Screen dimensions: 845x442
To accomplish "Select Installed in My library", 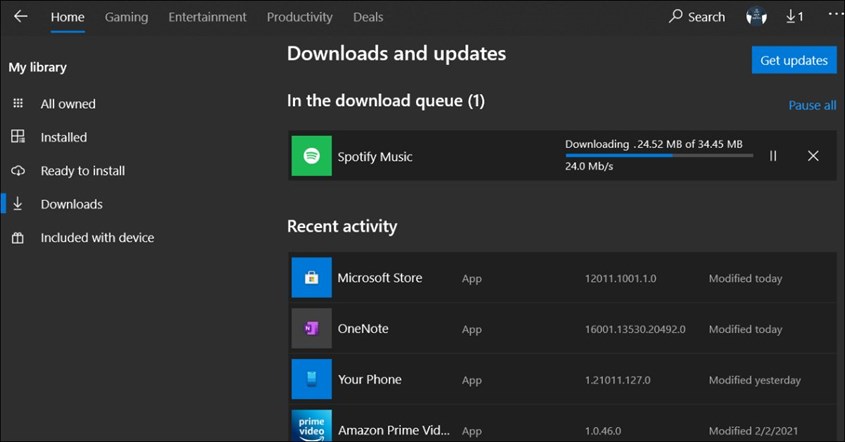I will coord(64,137).
